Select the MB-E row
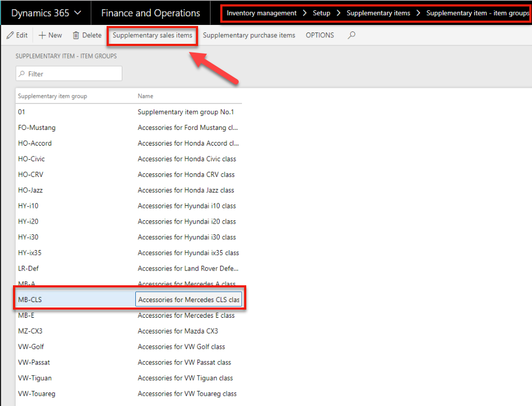532x406 pixels. (x=129, y=316)
